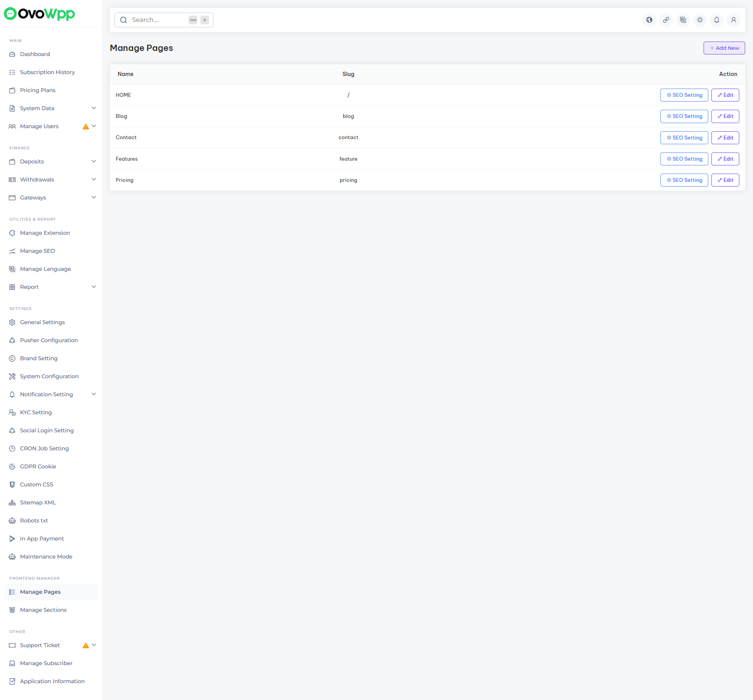
Task: Click the link chain icon in header
Action: click(666, 20)
